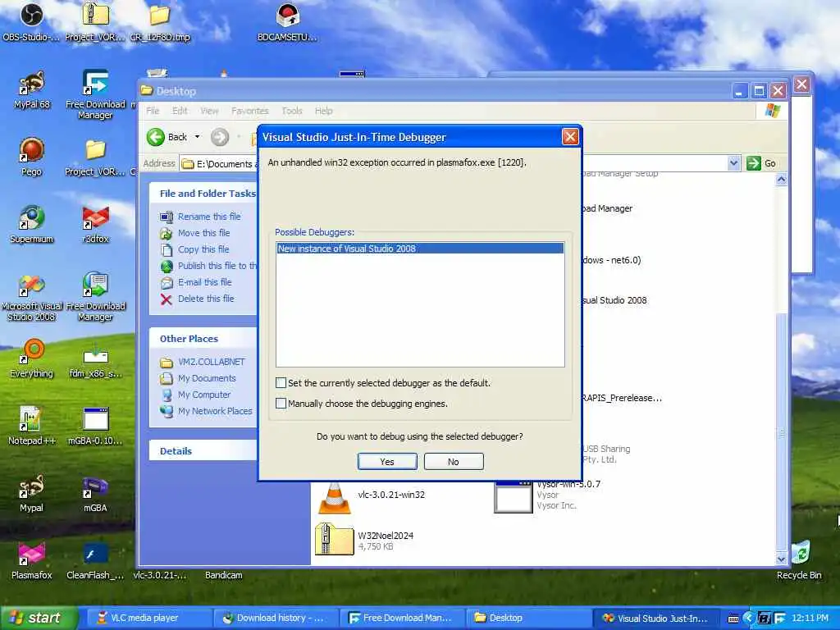The width and height of the screenshot is (840, 630).
Task: Open the View menu in Desktop window
Action: pyautogui.click(x=209, y=111)
